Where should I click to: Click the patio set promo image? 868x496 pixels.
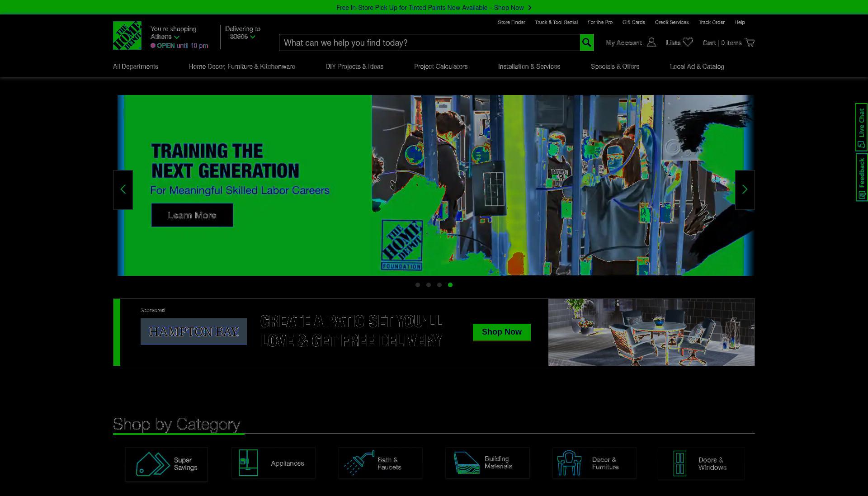coord(651,332)
